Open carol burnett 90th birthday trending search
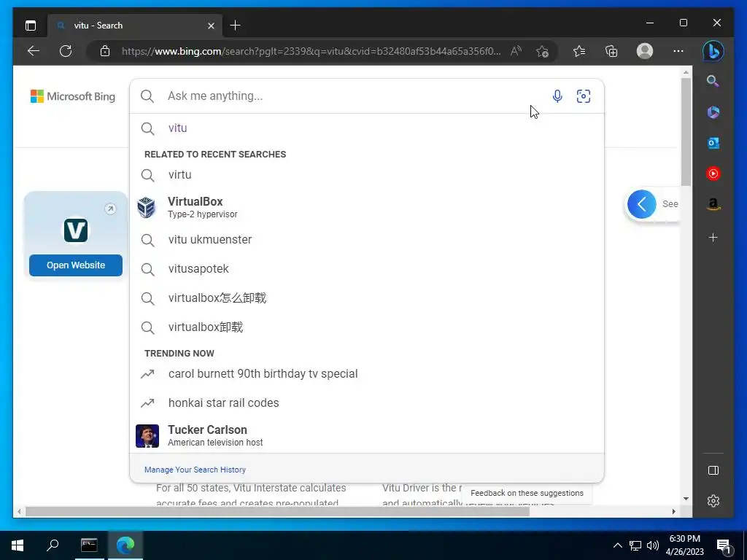This screenshot has width=747, height=560. (367, 374)
